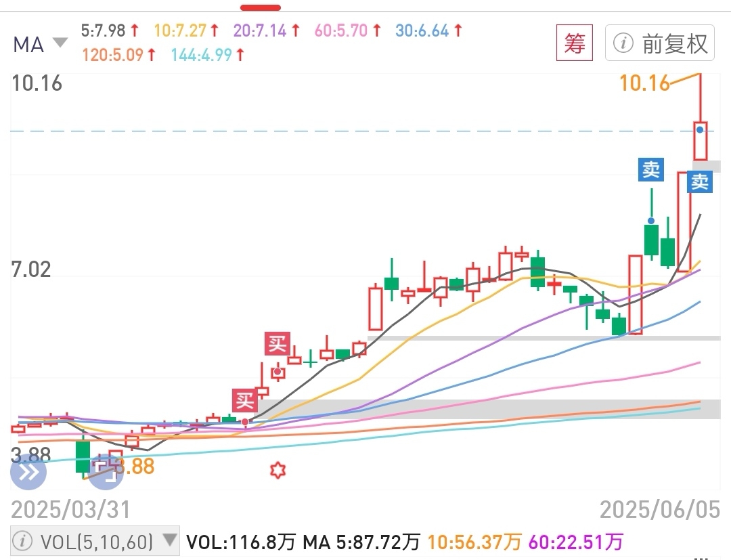The width and height of the screenshot is (731, 560).
Task: Click the left 卖 sell signal marker
Action: point(651,170)
